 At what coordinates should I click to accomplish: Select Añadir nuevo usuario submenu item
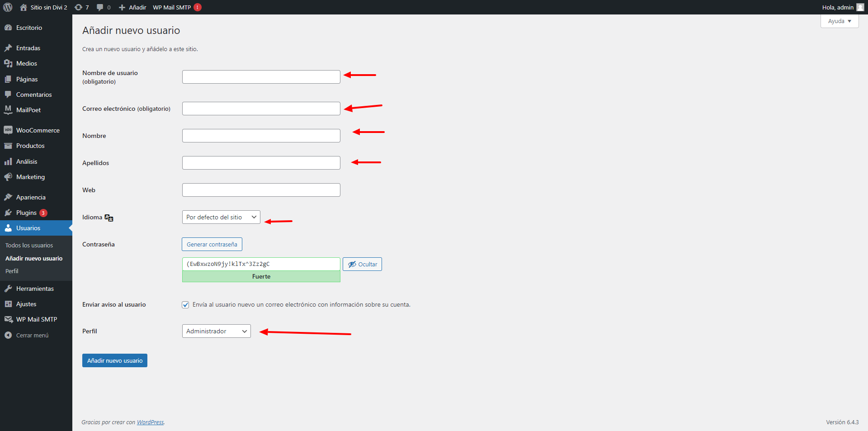[x=34, y=258]
